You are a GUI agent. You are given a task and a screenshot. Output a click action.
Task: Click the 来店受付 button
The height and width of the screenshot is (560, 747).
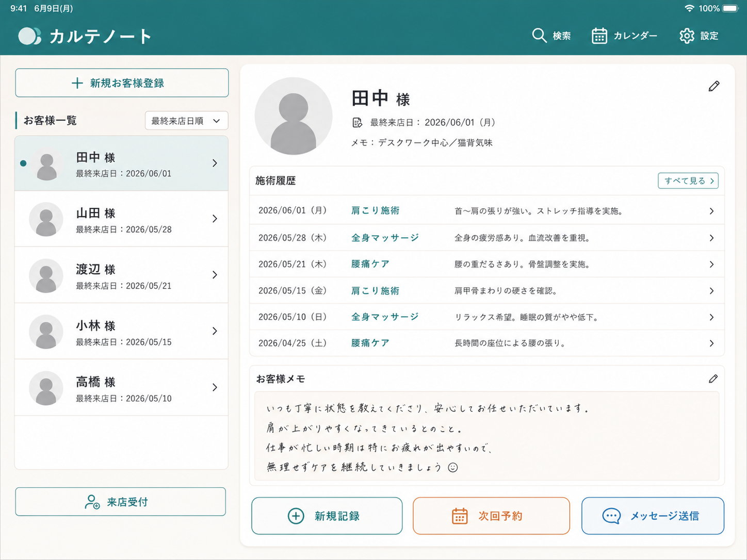coord(121,502)
